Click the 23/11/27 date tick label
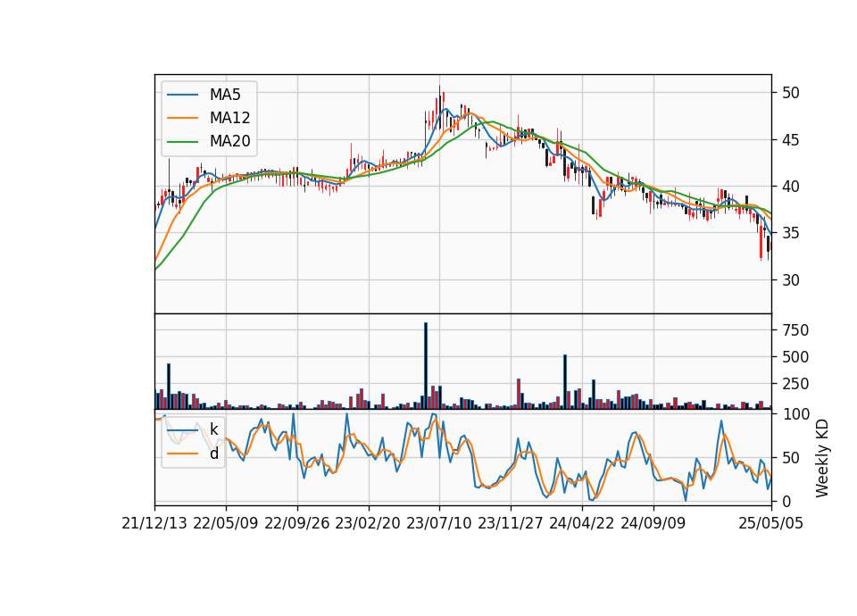The height and width of the screenshot is (616, 857). point(511,523)
